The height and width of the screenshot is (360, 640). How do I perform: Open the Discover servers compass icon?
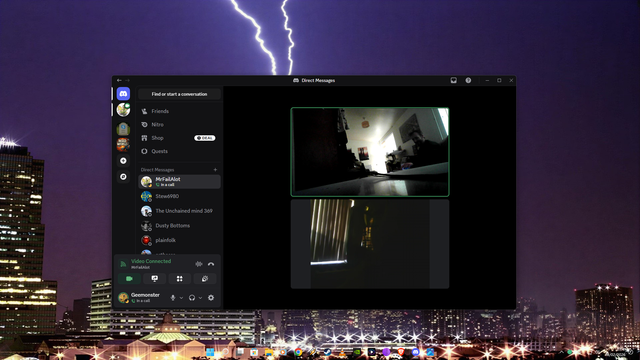tap(123, 177)
